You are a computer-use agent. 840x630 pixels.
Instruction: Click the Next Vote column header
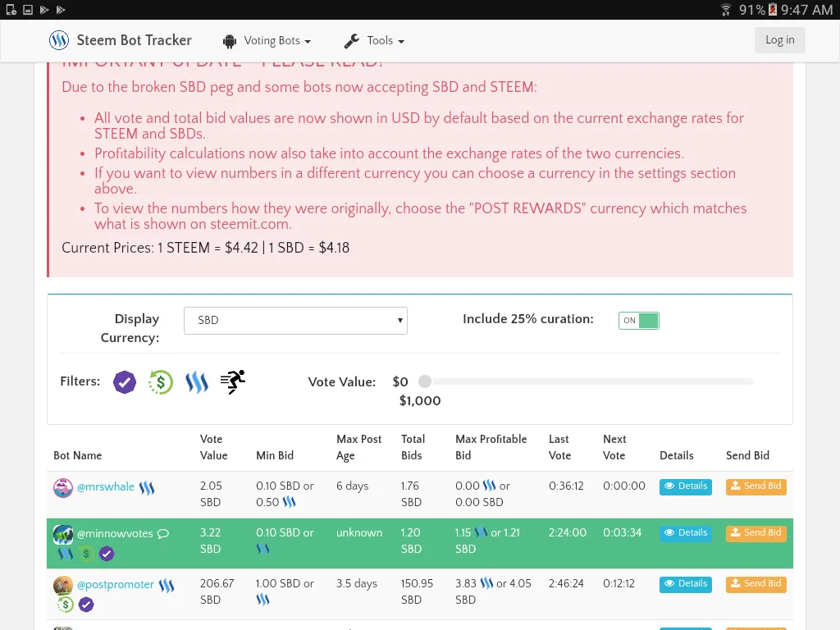614,447
